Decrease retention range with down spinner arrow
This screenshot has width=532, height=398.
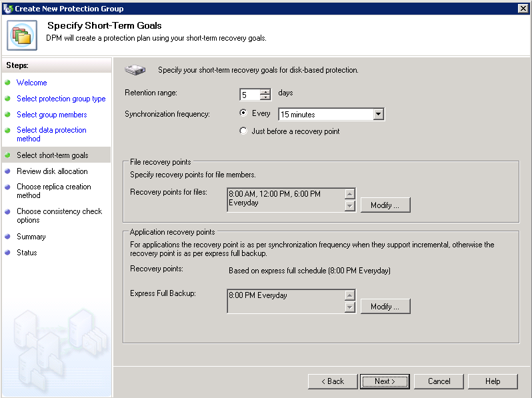265,97
